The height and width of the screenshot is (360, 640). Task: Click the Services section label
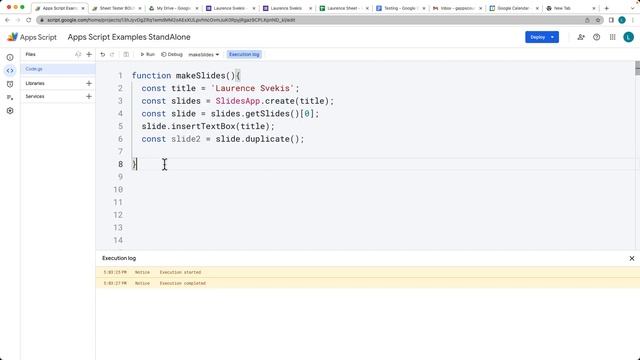click(35, 96)
